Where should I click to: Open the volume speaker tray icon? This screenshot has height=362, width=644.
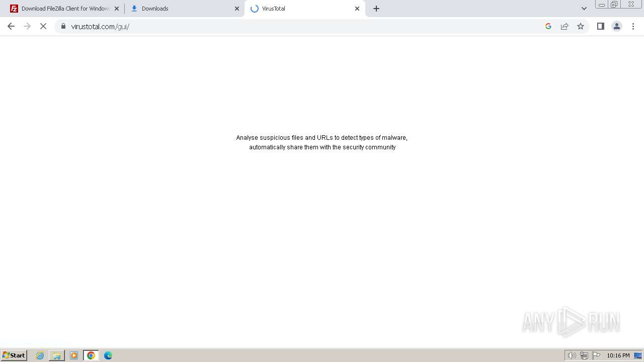[x=572, y=355]
